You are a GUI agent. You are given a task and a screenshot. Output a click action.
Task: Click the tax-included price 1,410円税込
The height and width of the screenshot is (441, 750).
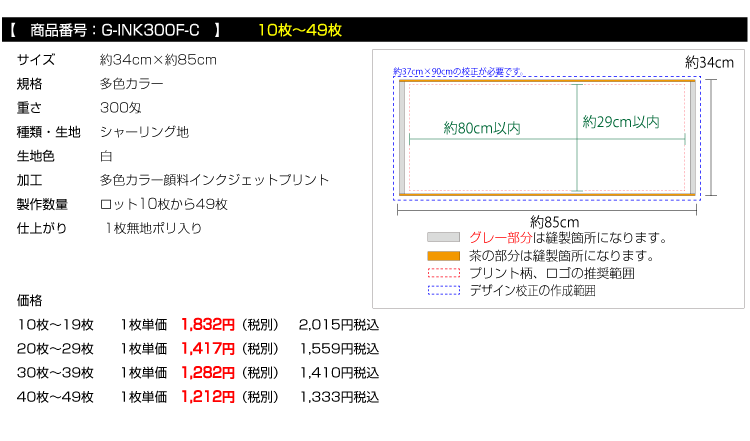pos(339,373)
